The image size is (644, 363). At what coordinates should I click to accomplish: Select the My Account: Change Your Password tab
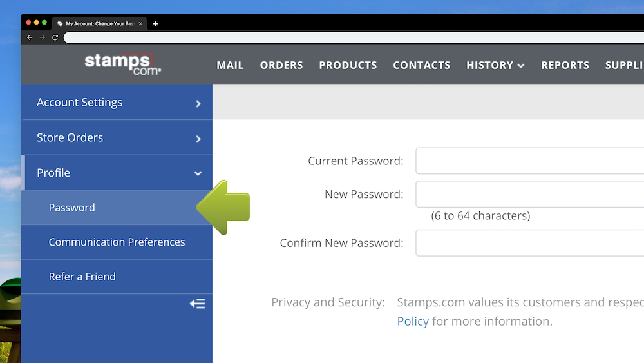100,23
